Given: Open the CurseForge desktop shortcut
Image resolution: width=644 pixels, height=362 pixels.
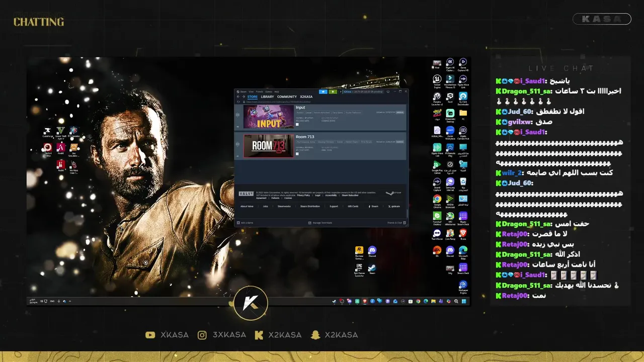Looking at the screenshot, I should tap(48, 132).
